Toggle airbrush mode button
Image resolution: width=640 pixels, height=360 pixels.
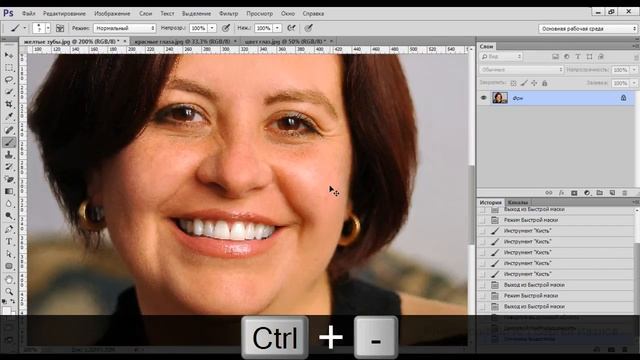[x=291, y=28]
